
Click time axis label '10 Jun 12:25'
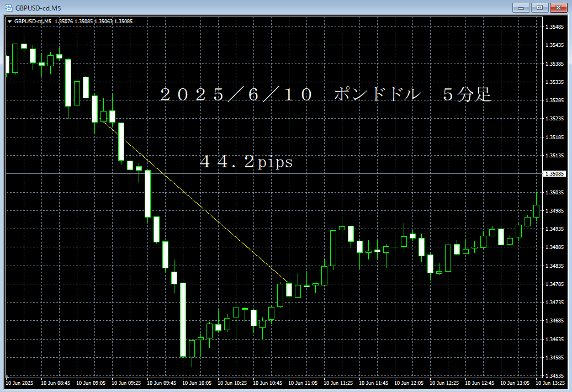coord(444,383)
